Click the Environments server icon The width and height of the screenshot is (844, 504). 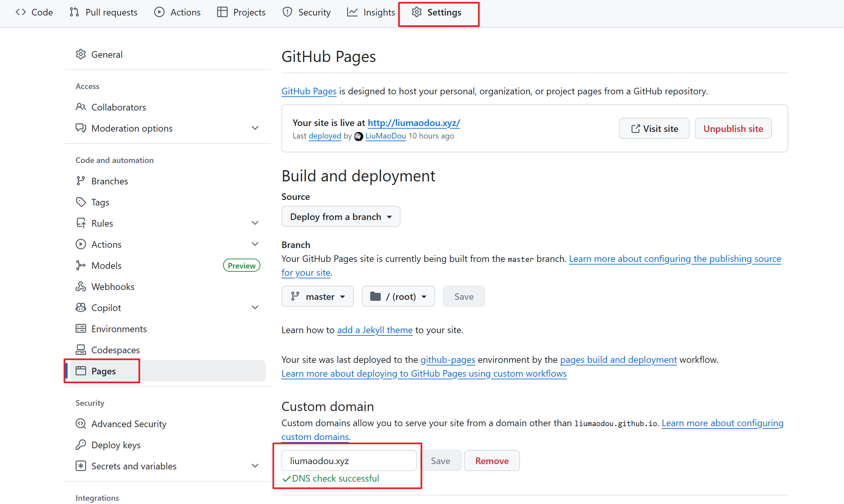point(81,329)
